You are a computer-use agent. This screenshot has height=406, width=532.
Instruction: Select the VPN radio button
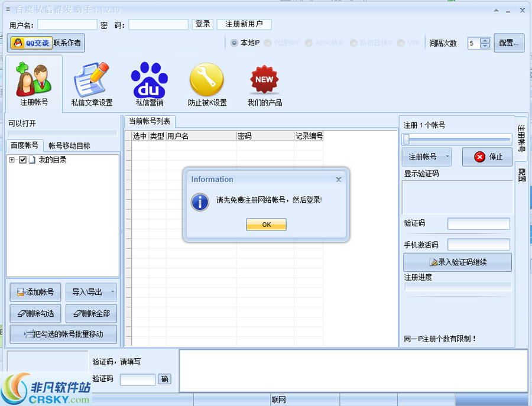[x=401, y=43]
